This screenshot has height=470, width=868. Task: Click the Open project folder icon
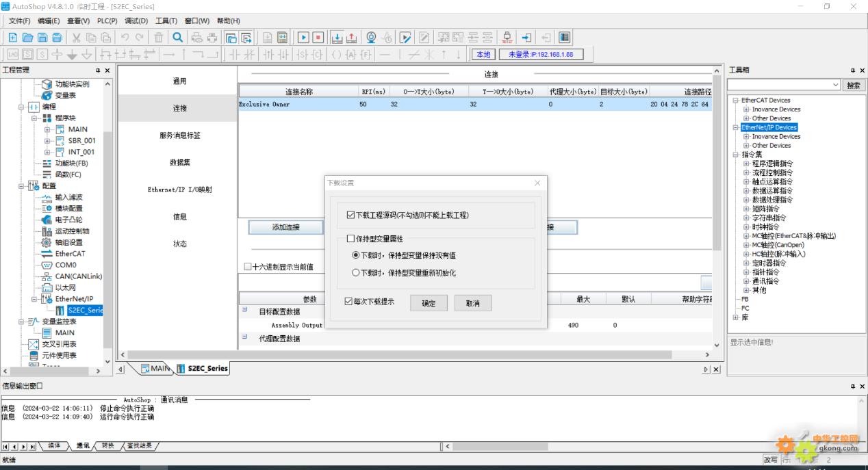(x=27, y=38)
